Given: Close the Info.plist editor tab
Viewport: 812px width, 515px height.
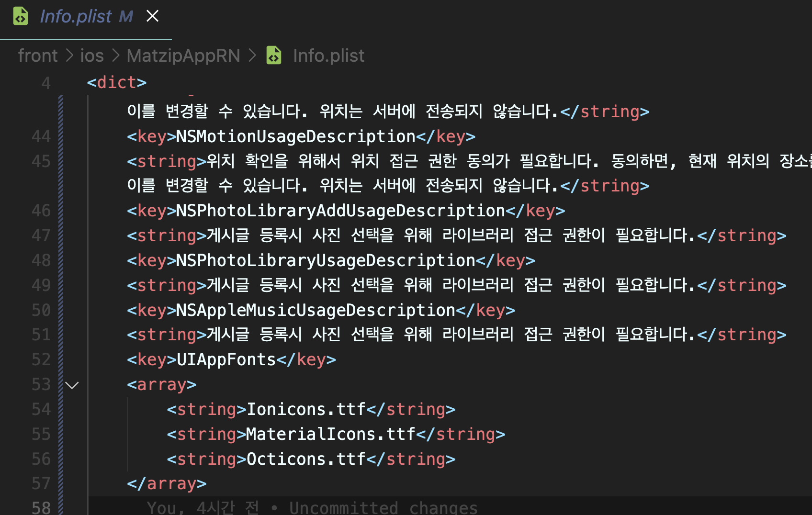Looking at the screenshot, I should pos(152,16).
